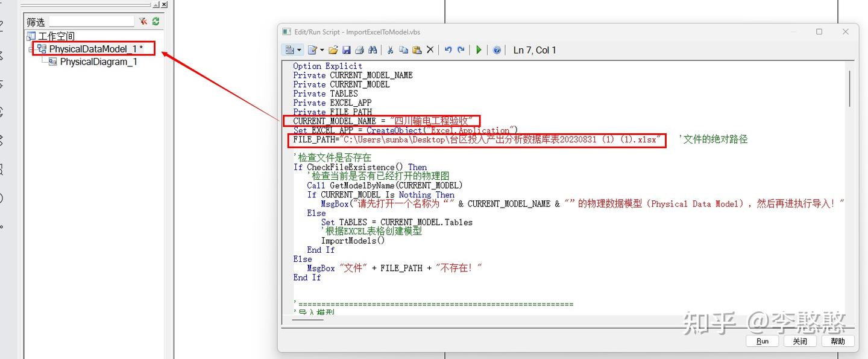This screenshot has height=359, width=868.
Task: Click the Run button at the bottom
Action: pyautogui.click(x=762, y=340)
